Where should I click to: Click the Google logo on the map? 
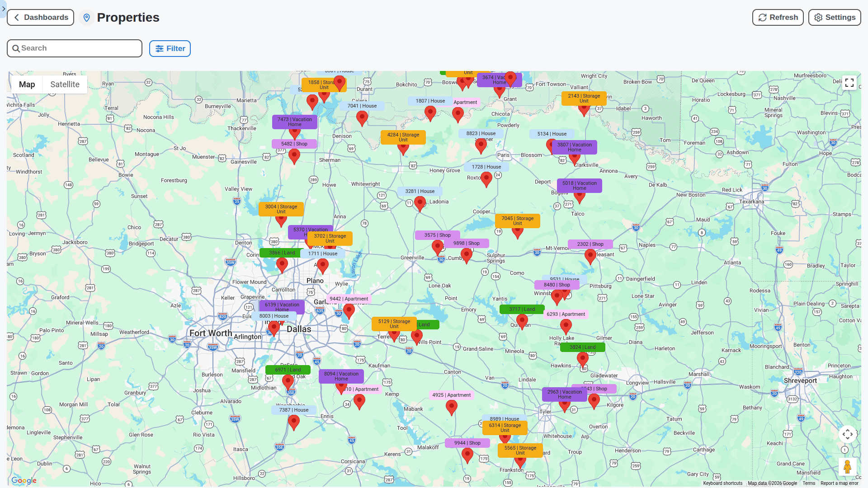(24, 481)
